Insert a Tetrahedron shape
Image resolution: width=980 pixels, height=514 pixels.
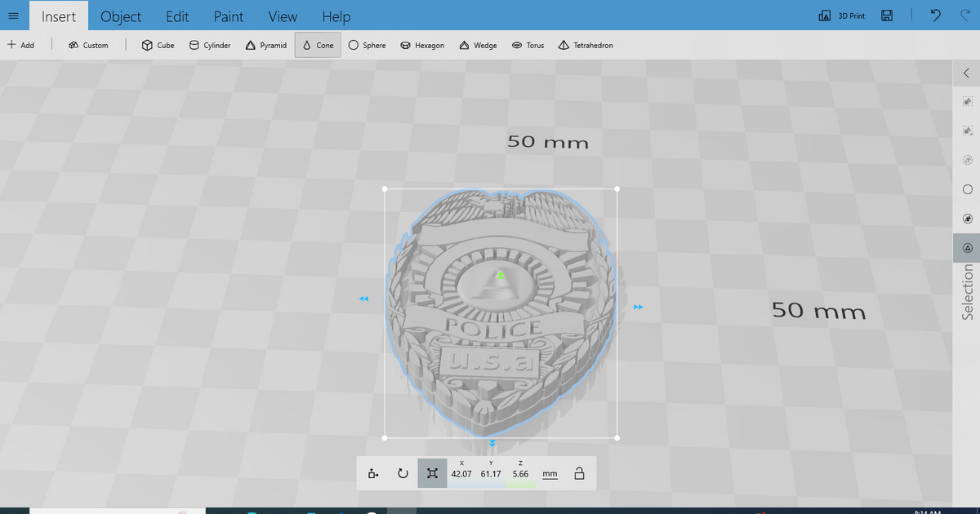coord(586,45)
